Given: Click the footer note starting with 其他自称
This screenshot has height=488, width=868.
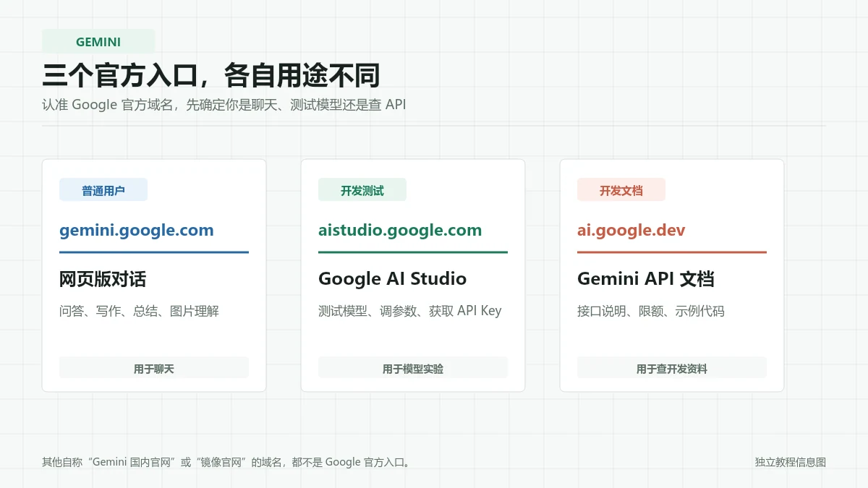Looking at the screenshot, I should coord(226,462).
